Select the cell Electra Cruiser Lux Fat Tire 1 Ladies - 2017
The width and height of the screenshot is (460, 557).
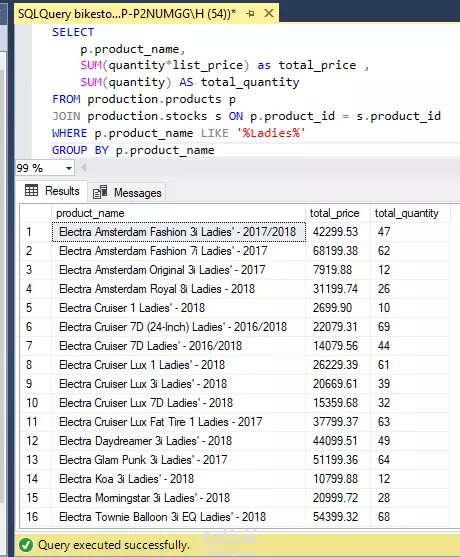179,422
